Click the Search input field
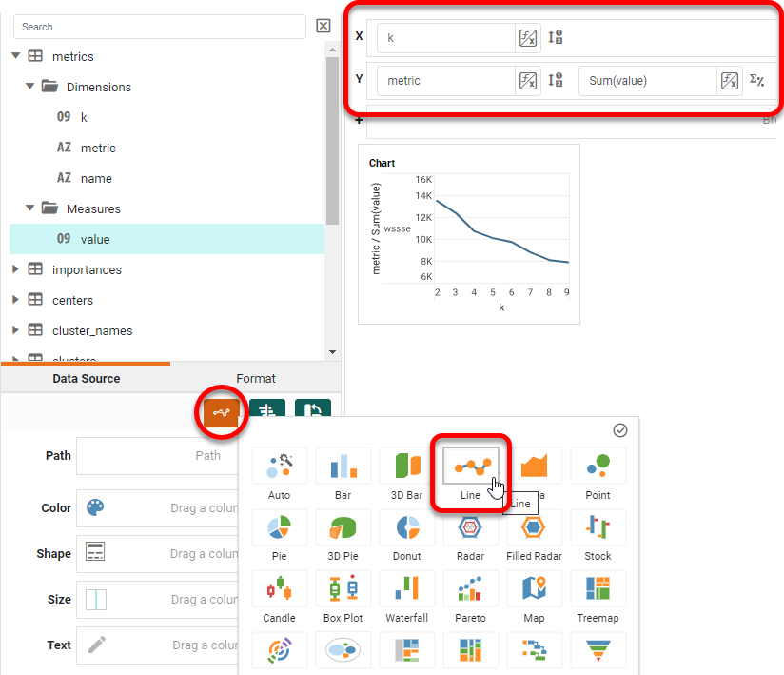The width and height of the screenshot is (784, 675). tap(160, 27)
